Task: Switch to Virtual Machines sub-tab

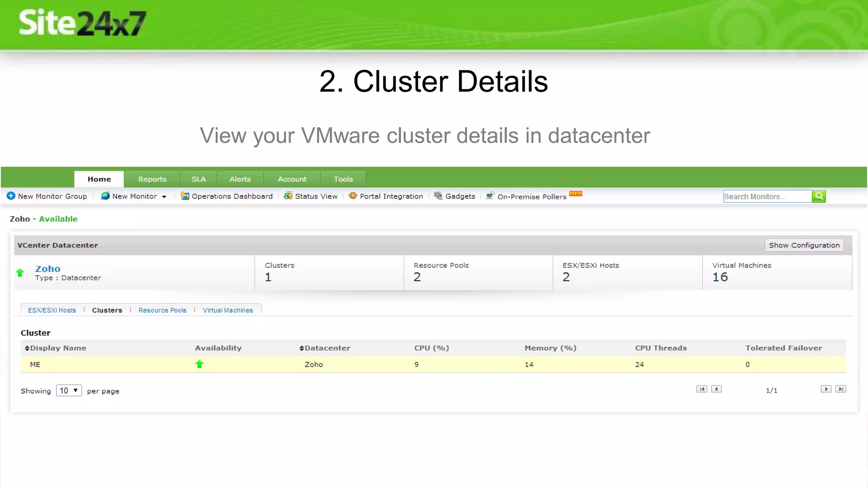Action: tap(228, 310)
